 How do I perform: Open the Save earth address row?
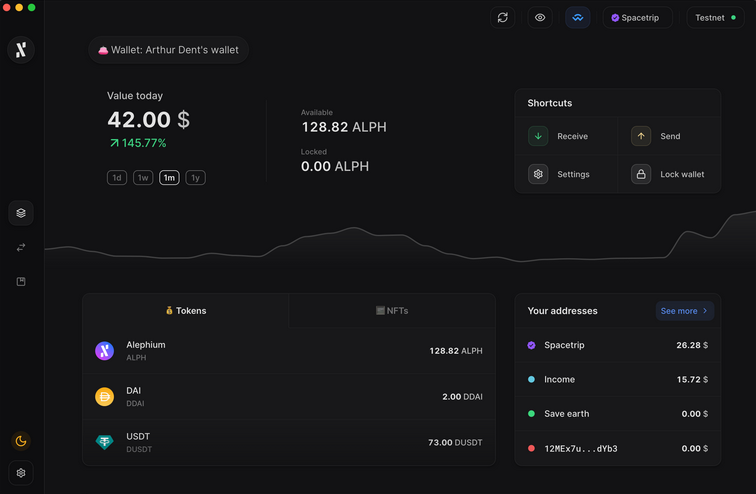[x=618, y=414]
